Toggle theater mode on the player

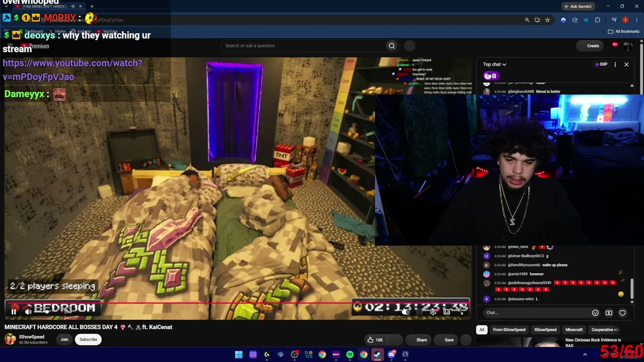tap(446, 312)
